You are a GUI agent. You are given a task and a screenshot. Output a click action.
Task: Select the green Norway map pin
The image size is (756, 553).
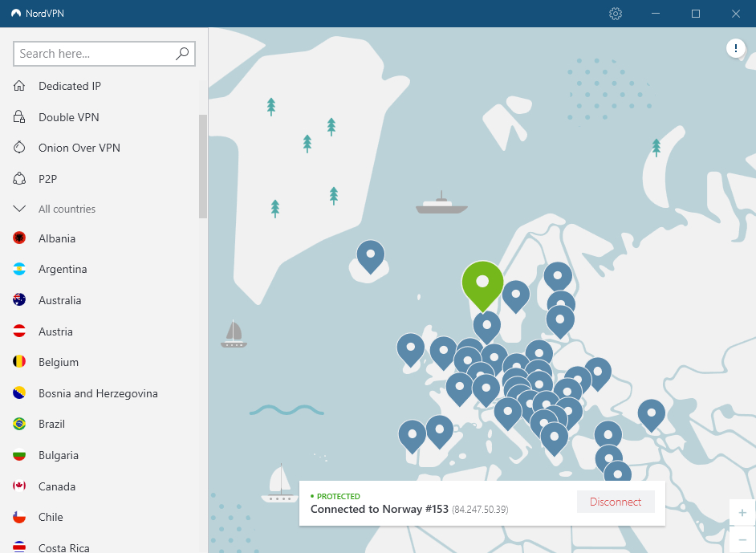pyautogui.click(x=482, y=283)
